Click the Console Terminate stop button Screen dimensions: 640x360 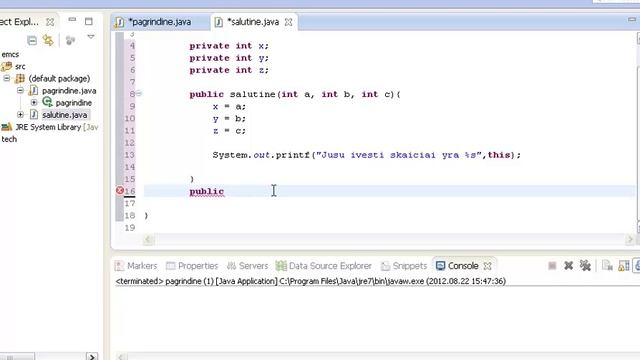click(552, 266)
